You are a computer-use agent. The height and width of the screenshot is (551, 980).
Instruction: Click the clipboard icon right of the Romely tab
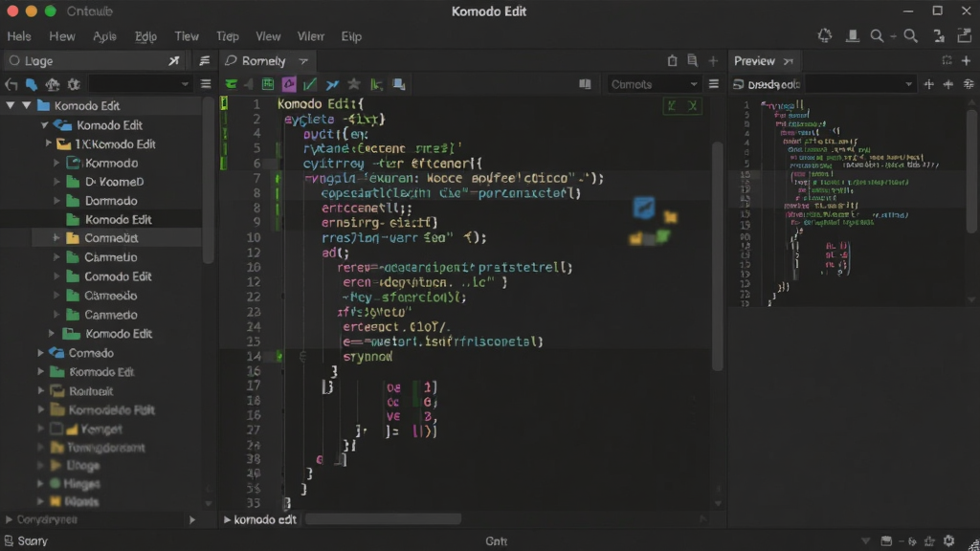point(672,60)
